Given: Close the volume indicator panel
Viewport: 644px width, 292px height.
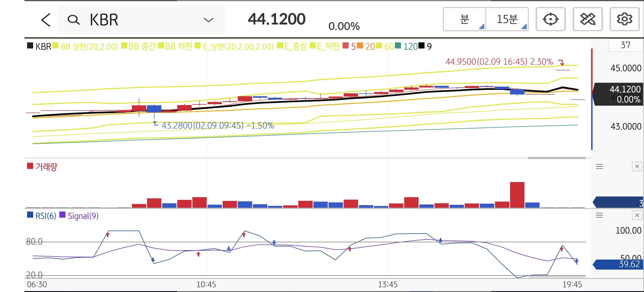Looking at the screenshot, I should click(x=637, y=167).
